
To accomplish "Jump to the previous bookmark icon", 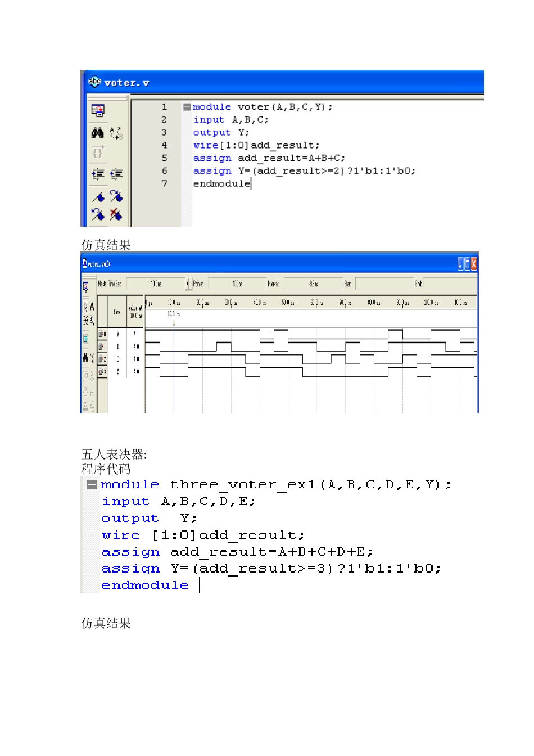I will (98, 214).
